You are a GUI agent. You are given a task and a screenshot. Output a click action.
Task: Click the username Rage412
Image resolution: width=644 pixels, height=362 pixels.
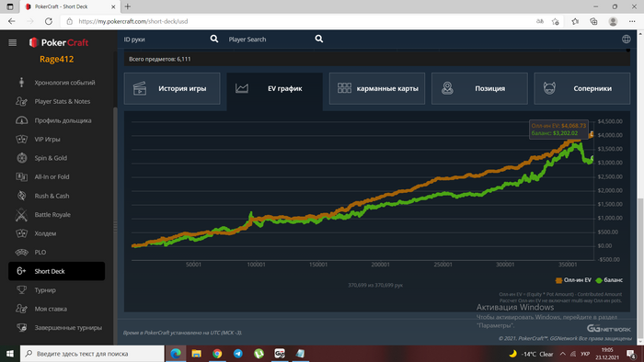[57, 59]
